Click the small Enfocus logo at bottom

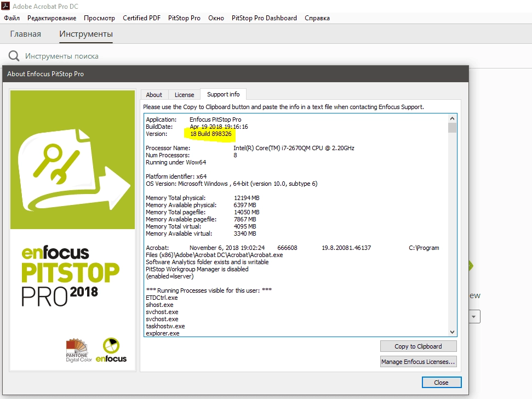pyautogui.click(x=111, y=350)
